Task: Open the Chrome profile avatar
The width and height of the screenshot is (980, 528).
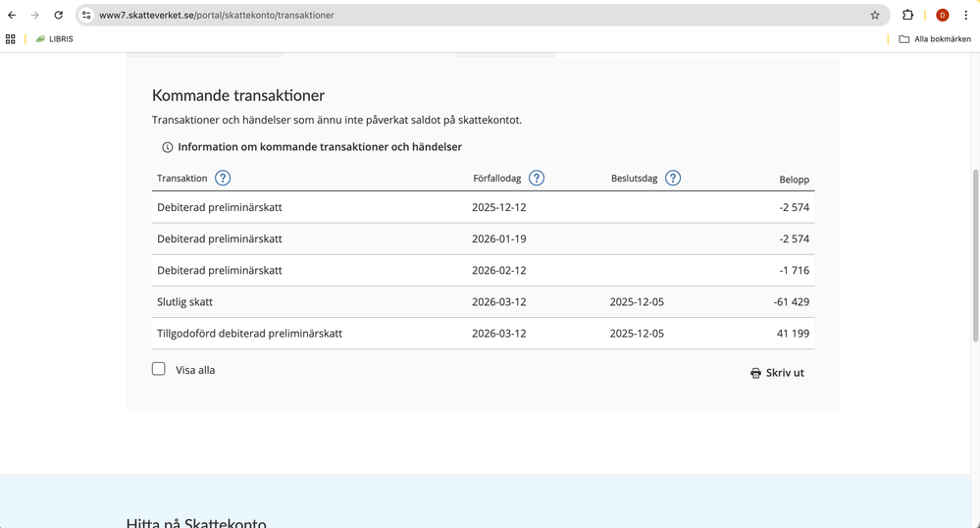Action: (x=942, y=15)
